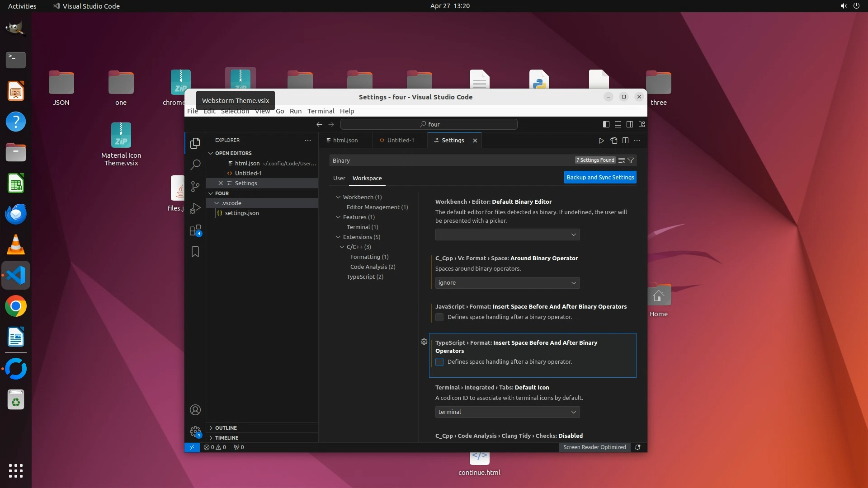Enable TypeScript Insert Space Binary Operators checkbox
Image resolution: width=868 pixels, height=488 pixels.
439,362
